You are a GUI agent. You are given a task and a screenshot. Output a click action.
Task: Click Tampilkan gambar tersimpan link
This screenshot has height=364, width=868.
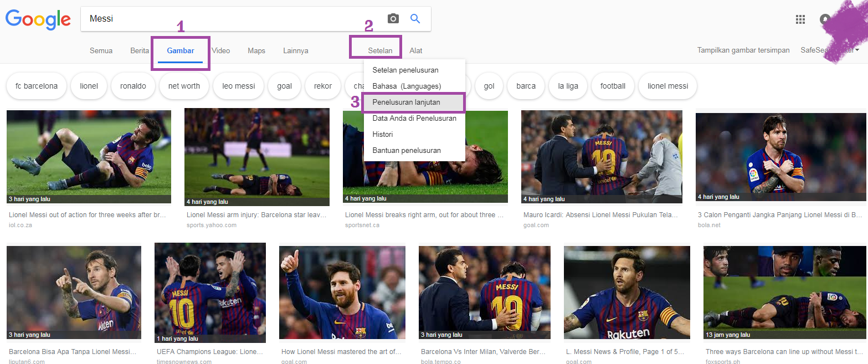[x=743, y=50]
